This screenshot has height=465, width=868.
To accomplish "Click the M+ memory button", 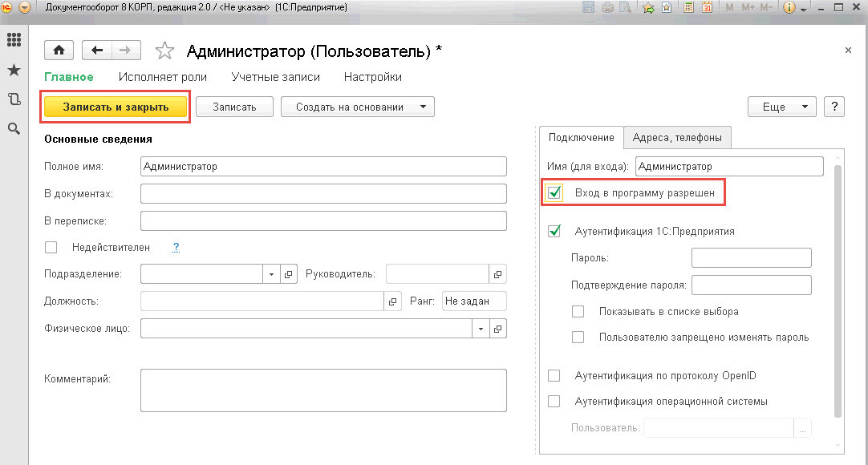I will pyautogui.click(x=748, y=8).
